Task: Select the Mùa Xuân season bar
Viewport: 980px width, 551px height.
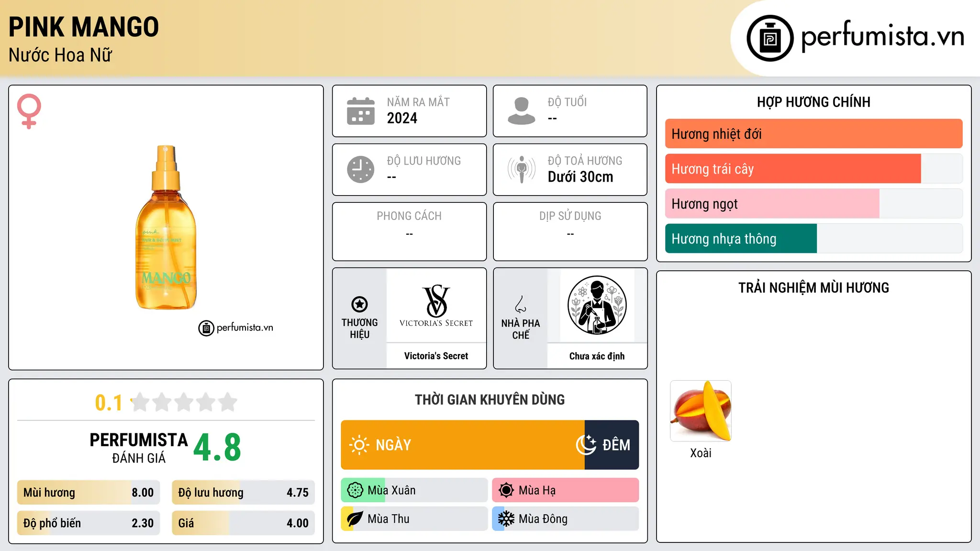Action: (414, 490)
